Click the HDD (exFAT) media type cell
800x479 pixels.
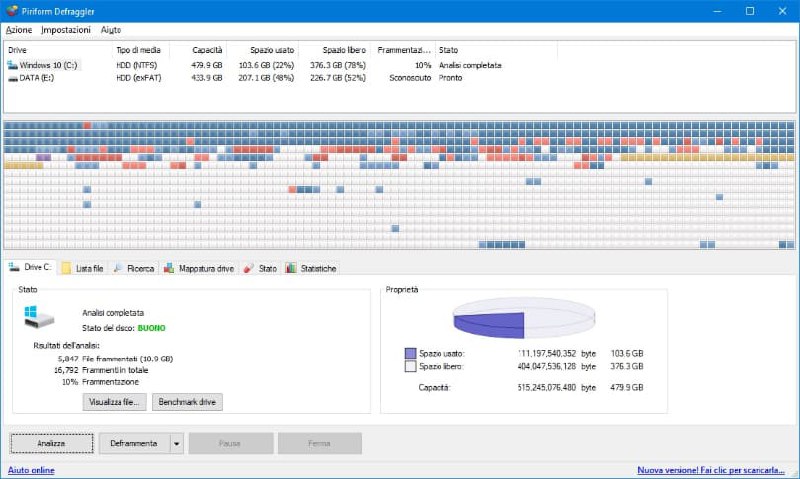pyautogui.click(x=139, y=78)
